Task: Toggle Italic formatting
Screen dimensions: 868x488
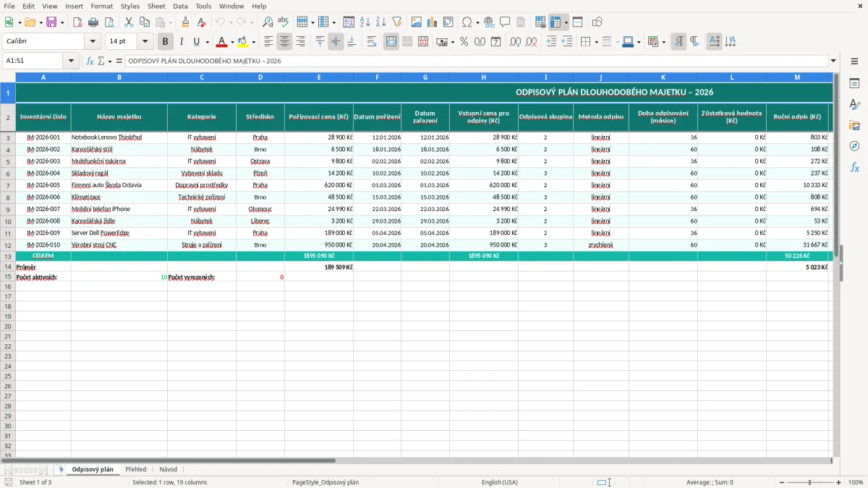Action: point(181,42)
